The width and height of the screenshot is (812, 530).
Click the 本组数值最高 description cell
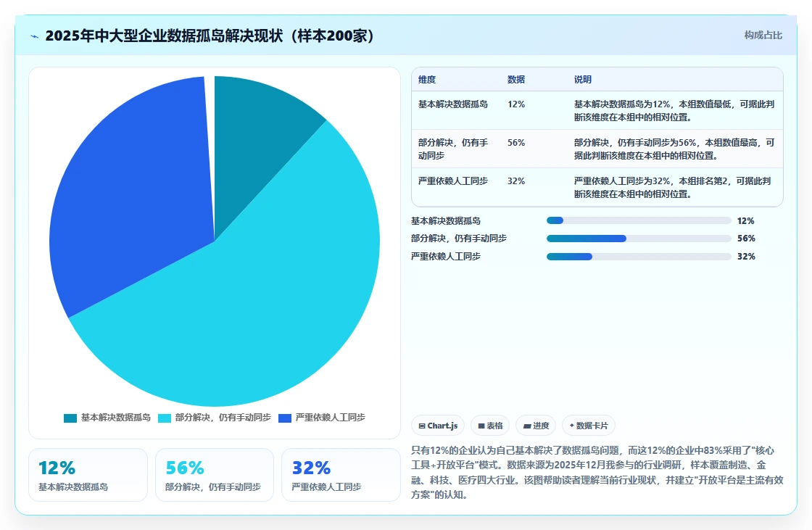click(674, 149)
